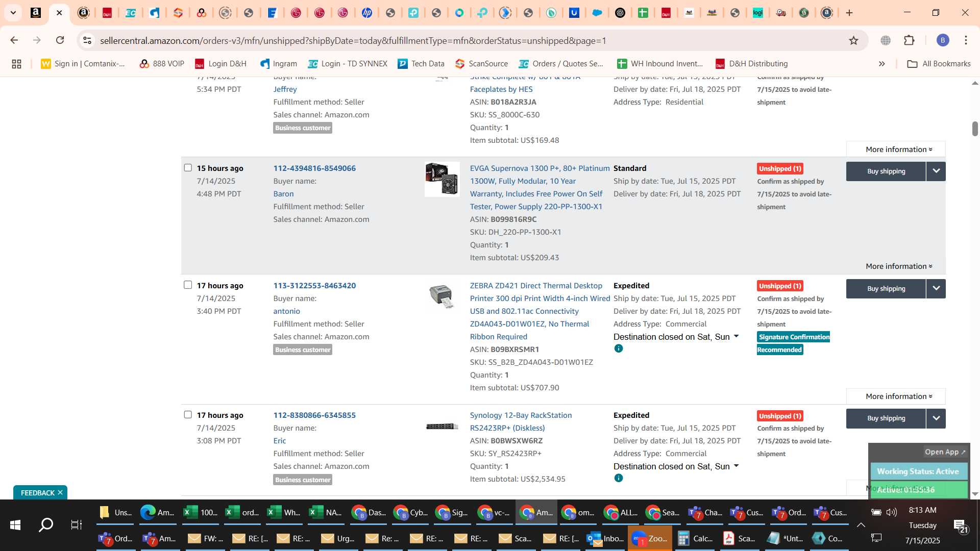
Task: Click the vertical page scrollbar thumb
Action: (975, 129)
